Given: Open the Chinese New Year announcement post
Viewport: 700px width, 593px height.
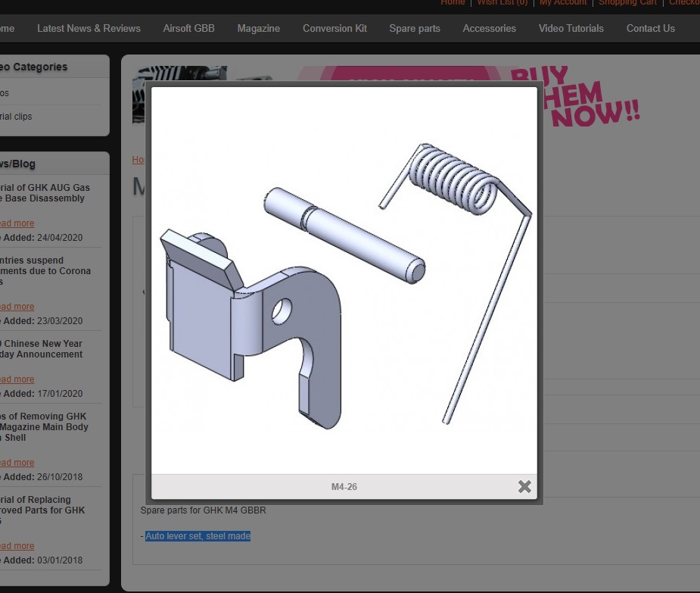Looking at the screenshot, I should pyautogui.click(x=41, y=349).
